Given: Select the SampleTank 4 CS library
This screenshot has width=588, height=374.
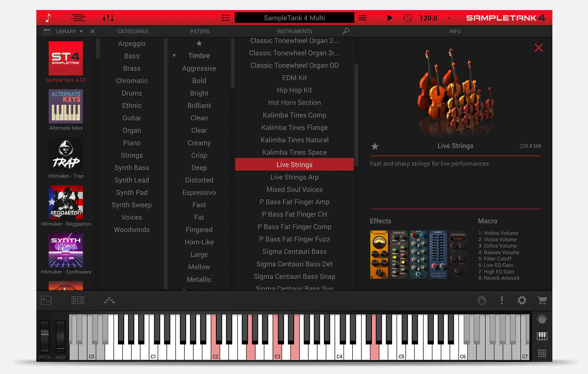Looking at the screenshot, I should (x=66, y=62).
